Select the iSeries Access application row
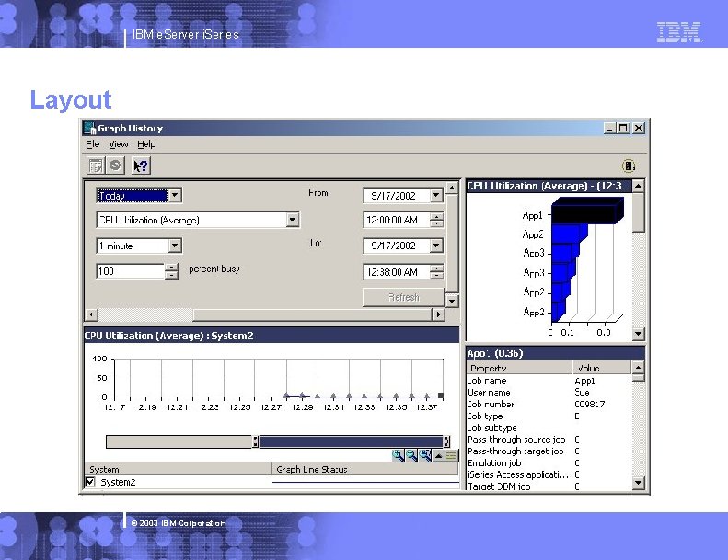 coord(549,474)
